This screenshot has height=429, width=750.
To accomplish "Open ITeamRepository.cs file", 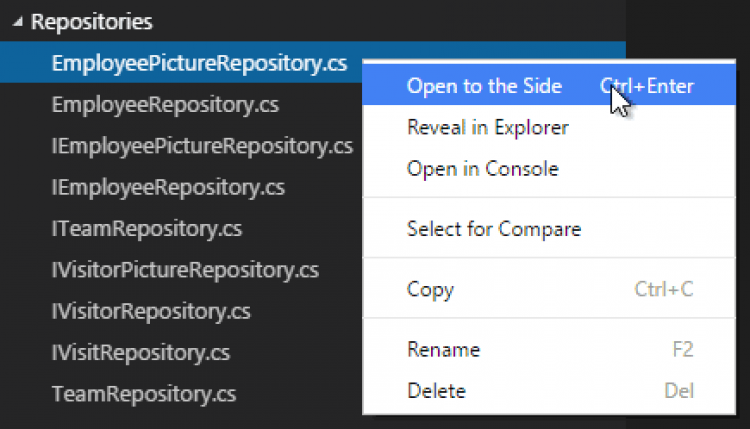I will 147,228.
